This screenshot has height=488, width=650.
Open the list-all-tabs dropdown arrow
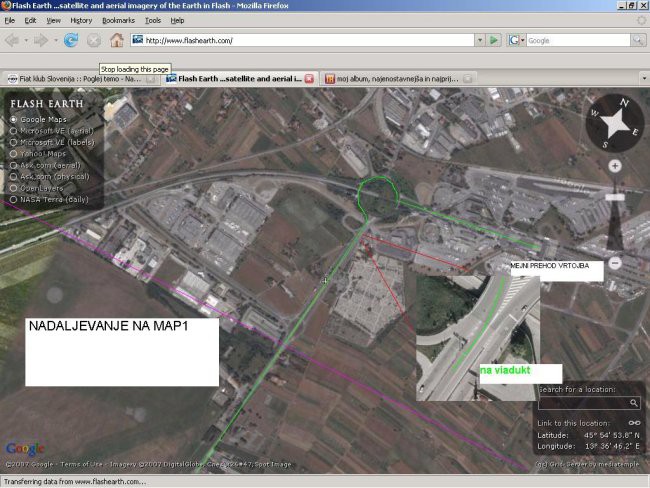coord(644,78)
